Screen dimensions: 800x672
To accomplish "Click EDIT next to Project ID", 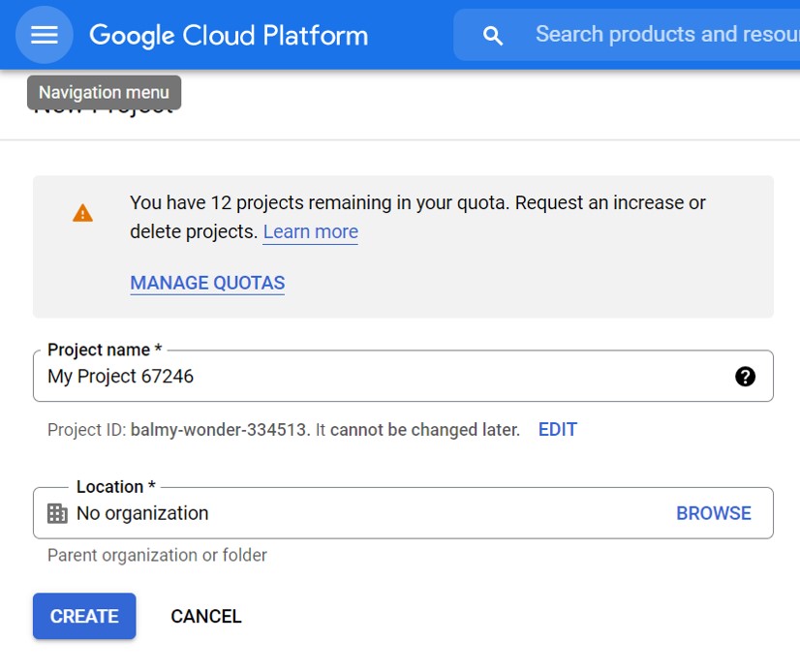I will point(558,430).
